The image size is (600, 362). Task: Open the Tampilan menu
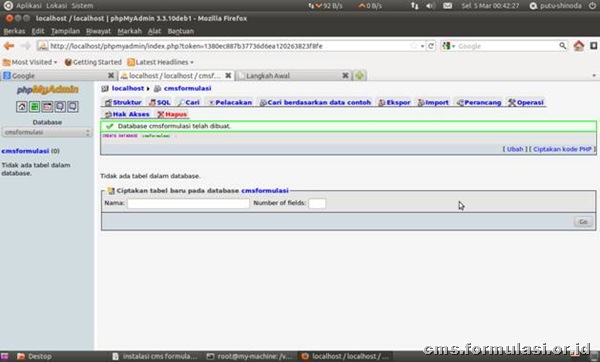pos(65,31)
